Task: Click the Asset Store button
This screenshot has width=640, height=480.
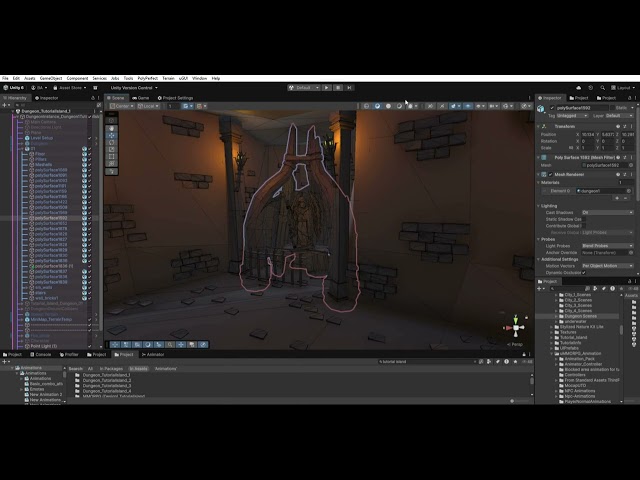Action: [70, 88]
